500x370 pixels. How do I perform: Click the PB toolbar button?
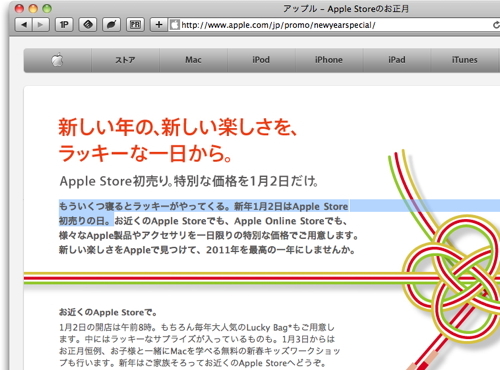(135, 25)
